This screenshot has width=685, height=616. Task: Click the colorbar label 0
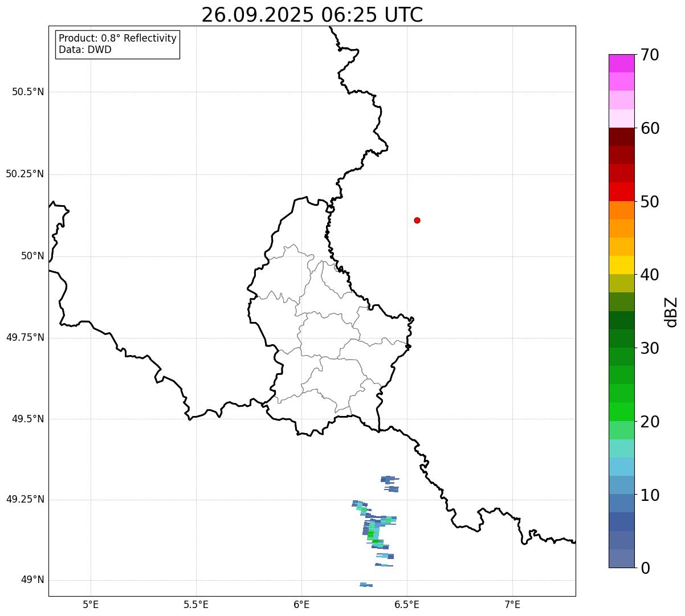coord(645,568)
